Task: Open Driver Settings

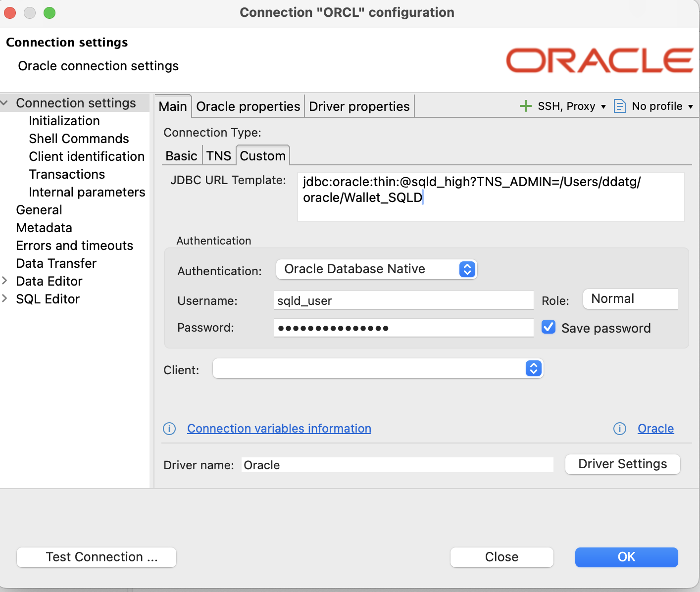Action: 623,464
